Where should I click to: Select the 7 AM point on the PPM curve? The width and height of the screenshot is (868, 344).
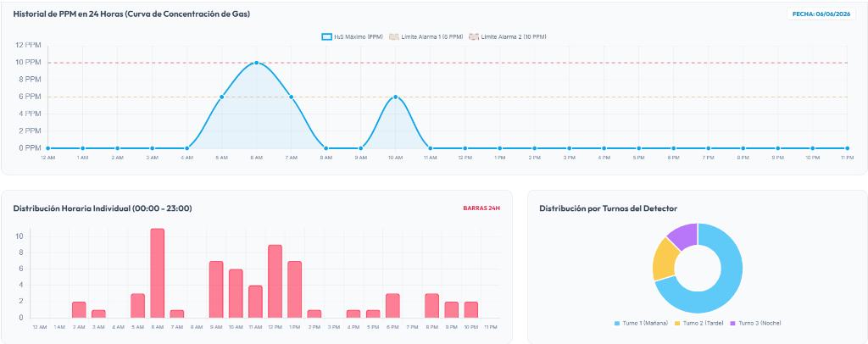292,97
